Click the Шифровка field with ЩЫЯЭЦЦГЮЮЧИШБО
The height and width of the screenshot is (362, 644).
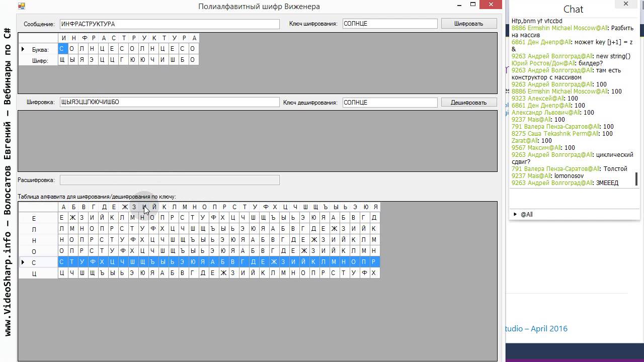170,102
